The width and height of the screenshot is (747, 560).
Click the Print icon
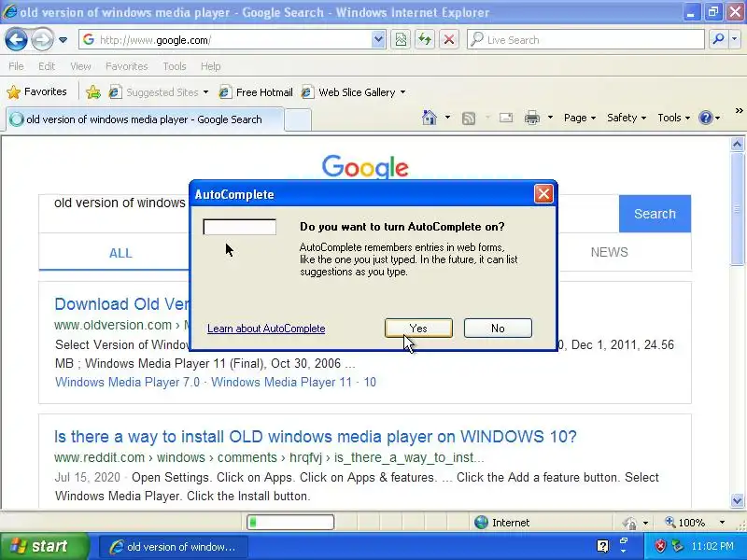pos(532,118)
